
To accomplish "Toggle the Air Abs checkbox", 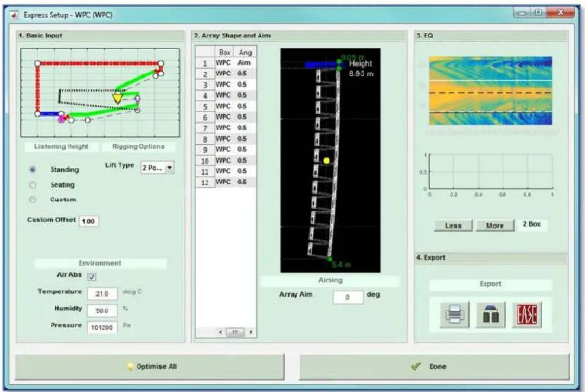I will 92,277.
